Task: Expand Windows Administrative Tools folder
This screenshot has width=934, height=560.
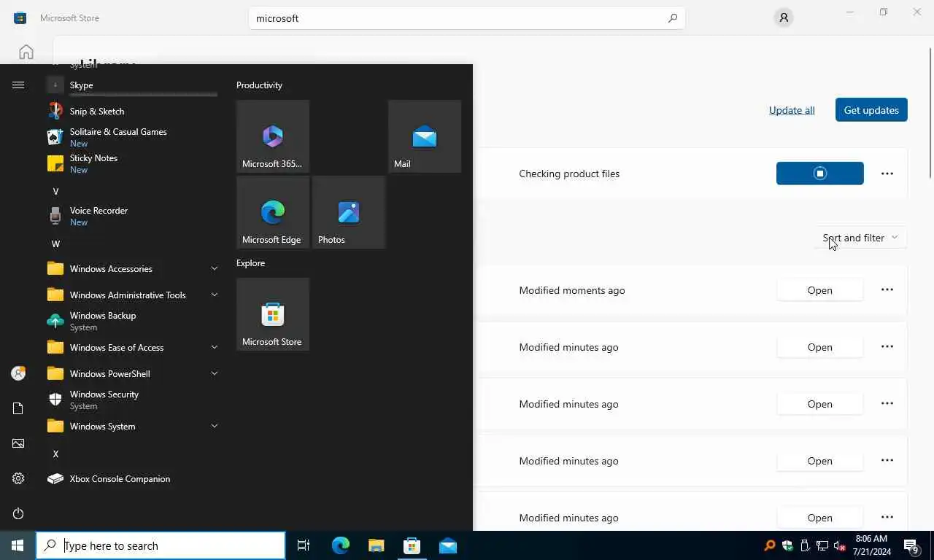Action: coord(131,295)
